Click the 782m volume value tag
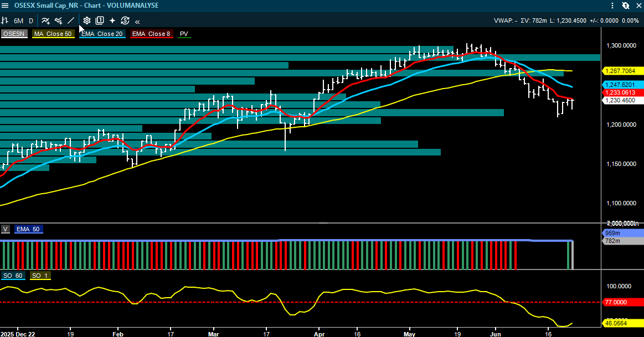Viewport: 644px width, 337px height. pyautogui.click(x=622, y=241)
